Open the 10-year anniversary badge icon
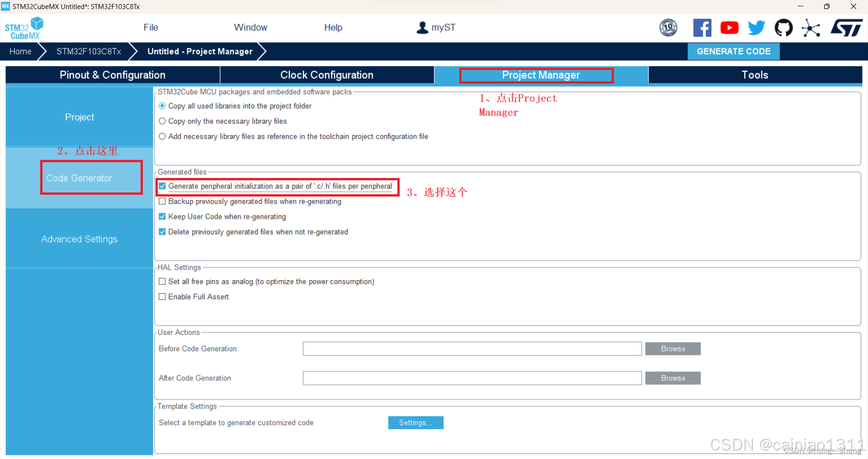Image resolution: width=868 pixels, height=459 pixels. point(668,28)
